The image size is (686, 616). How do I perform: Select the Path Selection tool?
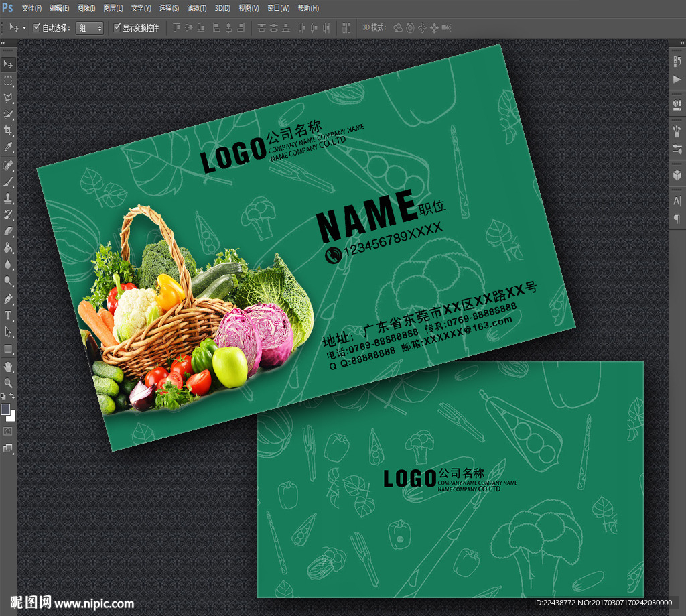[x=8, y=332]
